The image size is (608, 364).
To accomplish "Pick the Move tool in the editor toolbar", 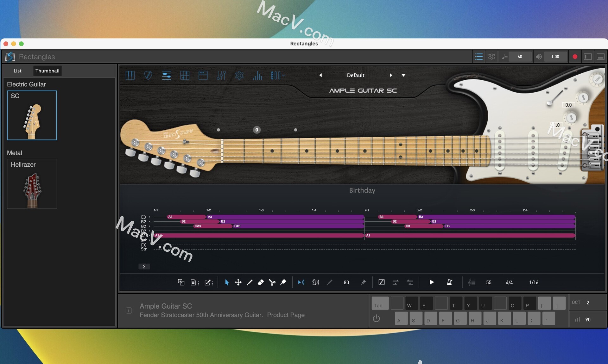I will [x=238, y=282].
